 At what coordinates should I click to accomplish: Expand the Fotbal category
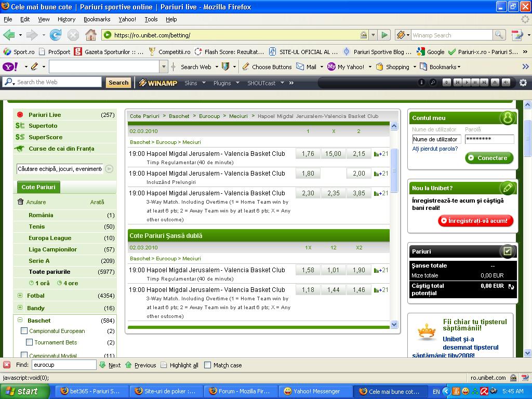tap(20, 296)
